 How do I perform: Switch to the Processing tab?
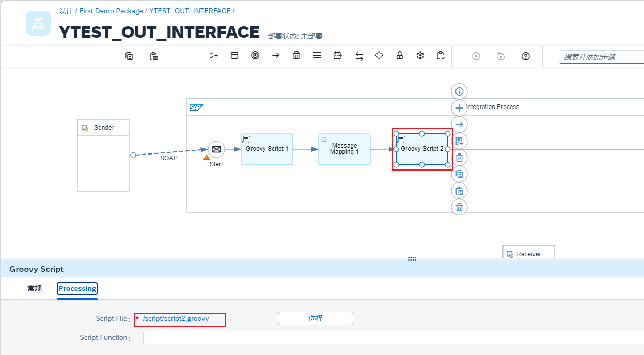pyautogui.click(x=77, y=288)
